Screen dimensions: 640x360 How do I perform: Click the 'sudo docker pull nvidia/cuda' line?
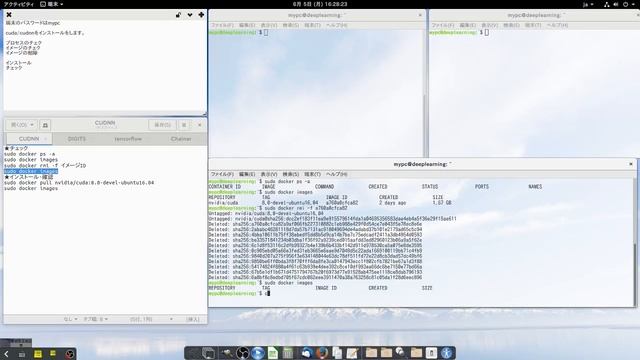(79, 182)
